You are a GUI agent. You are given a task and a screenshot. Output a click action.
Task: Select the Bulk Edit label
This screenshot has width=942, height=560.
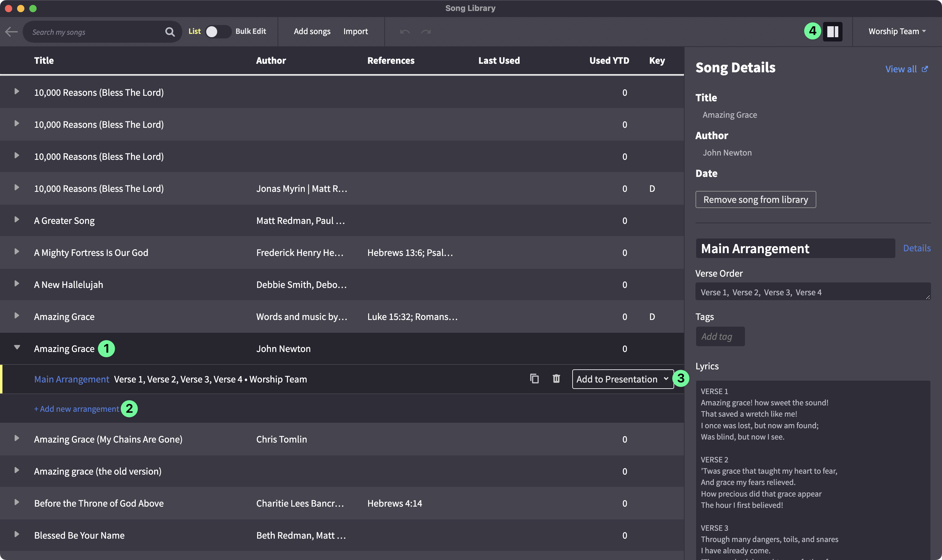pyautogui.click(x=250, y=31)
